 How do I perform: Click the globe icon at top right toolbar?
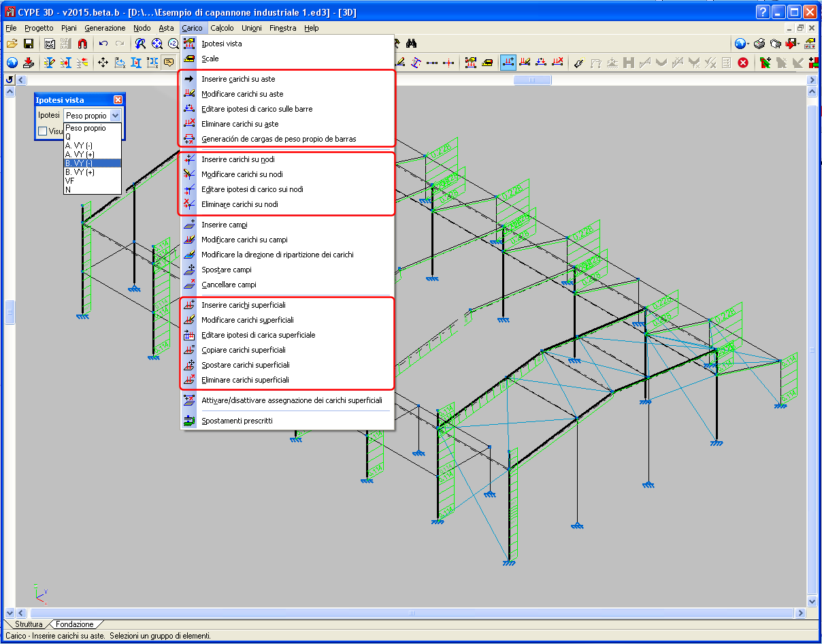pos(740,44)
